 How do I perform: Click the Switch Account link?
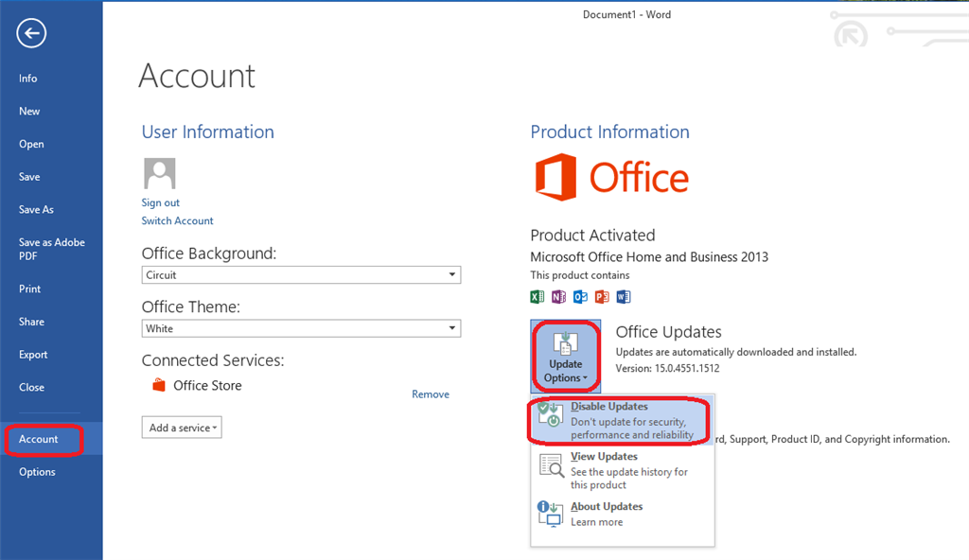[x=177, y=220]
